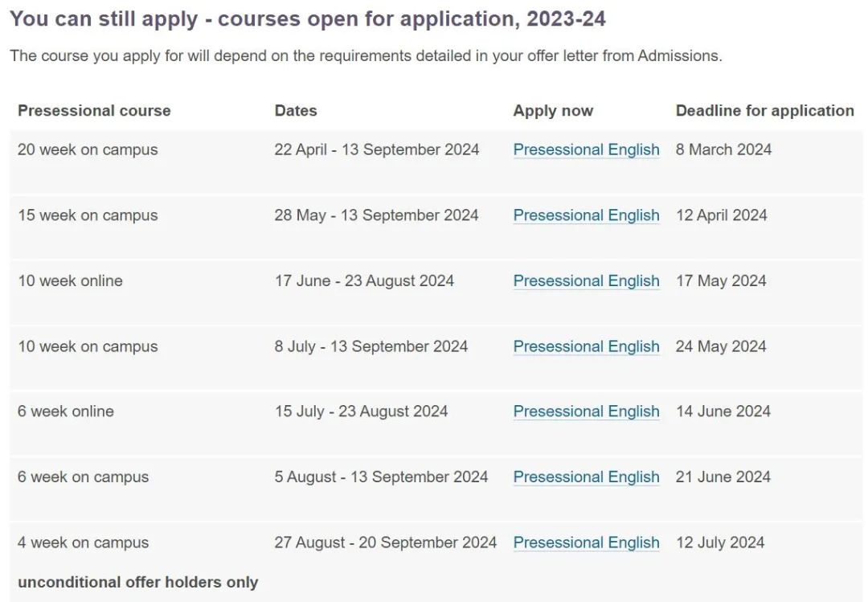Open Presessional English link for 20 week course
Image resolution: width=868 pixels, height=602 pixels.
[x=586, y=149]
